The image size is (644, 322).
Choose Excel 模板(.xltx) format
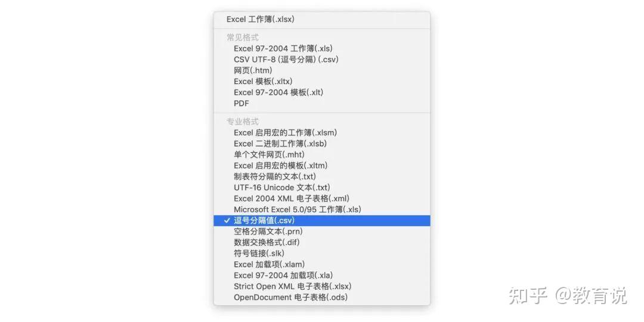coord(321,81)
